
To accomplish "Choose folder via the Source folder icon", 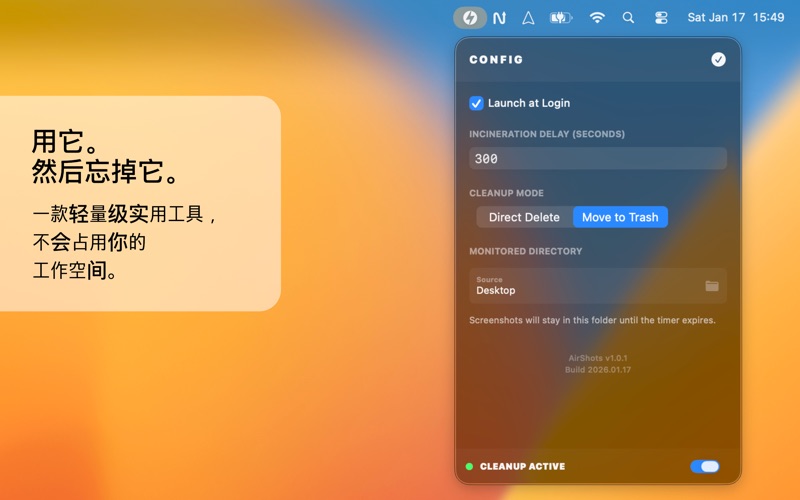I will [x=712, y=286].
